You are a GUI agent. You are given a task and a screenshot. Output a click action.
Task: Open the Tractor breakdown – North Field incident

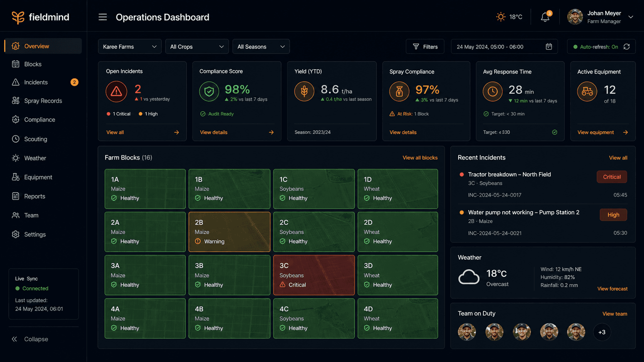coord(543,185)
